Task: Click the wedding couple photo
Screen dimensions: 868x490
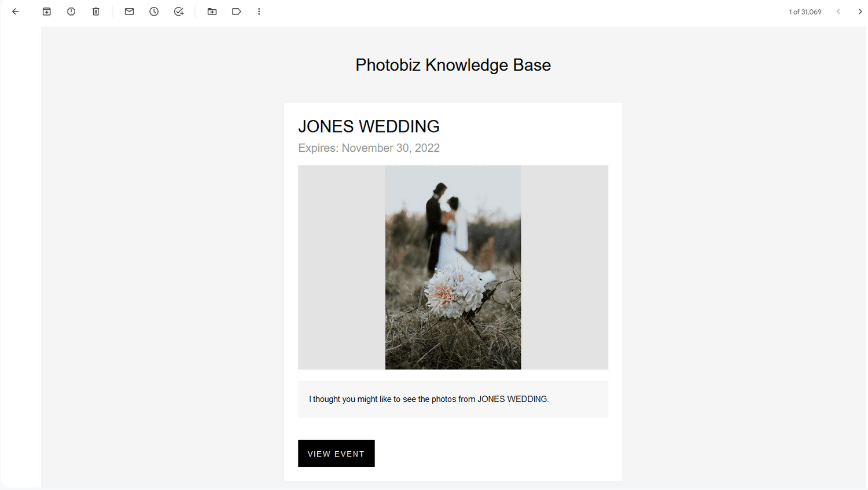Action: click(453, 267)
